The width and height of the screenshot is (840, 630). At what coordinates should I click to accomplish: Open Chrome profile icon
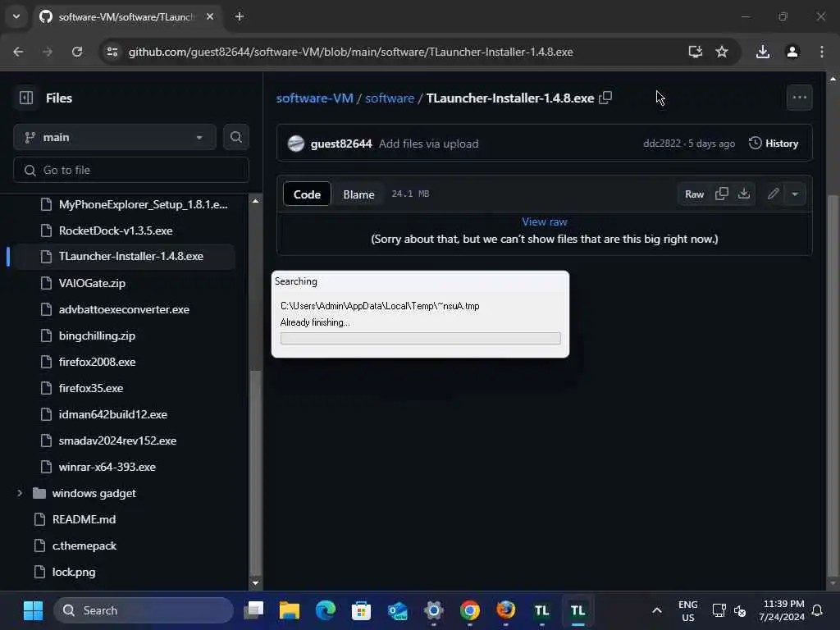(x=792, y=52)
